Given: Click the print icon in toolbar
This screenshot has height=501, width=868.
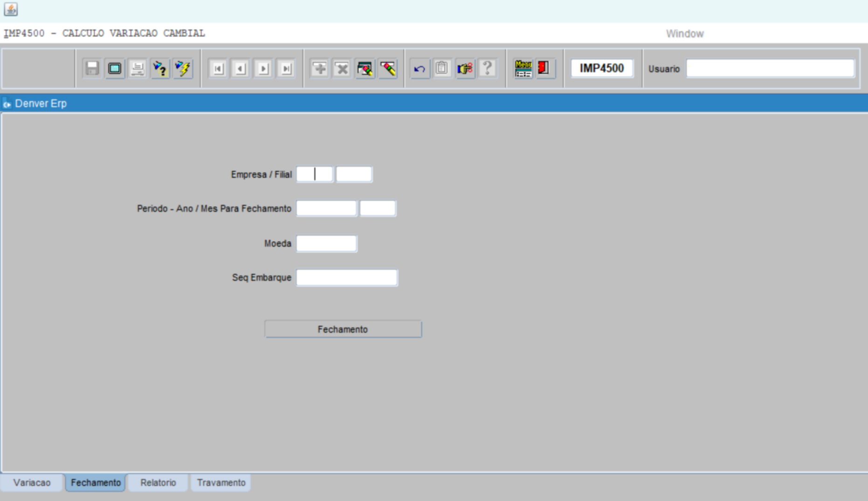Looking at the screenshot, I should (138, 69).
